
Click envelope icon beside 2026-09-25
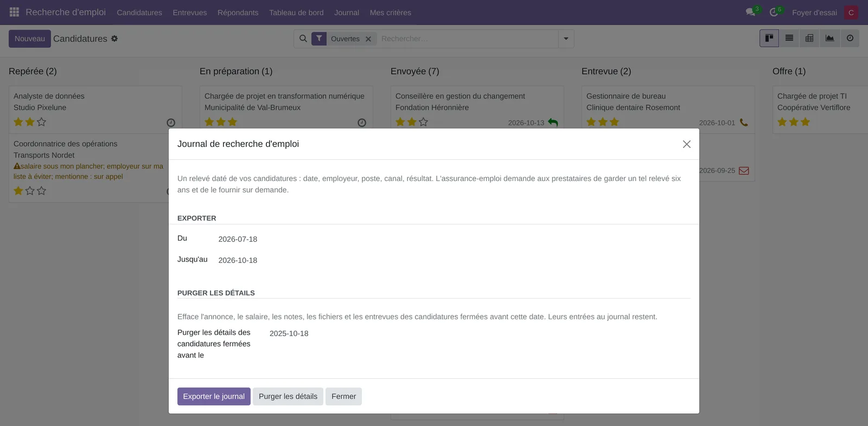click(x=744, y=171)
